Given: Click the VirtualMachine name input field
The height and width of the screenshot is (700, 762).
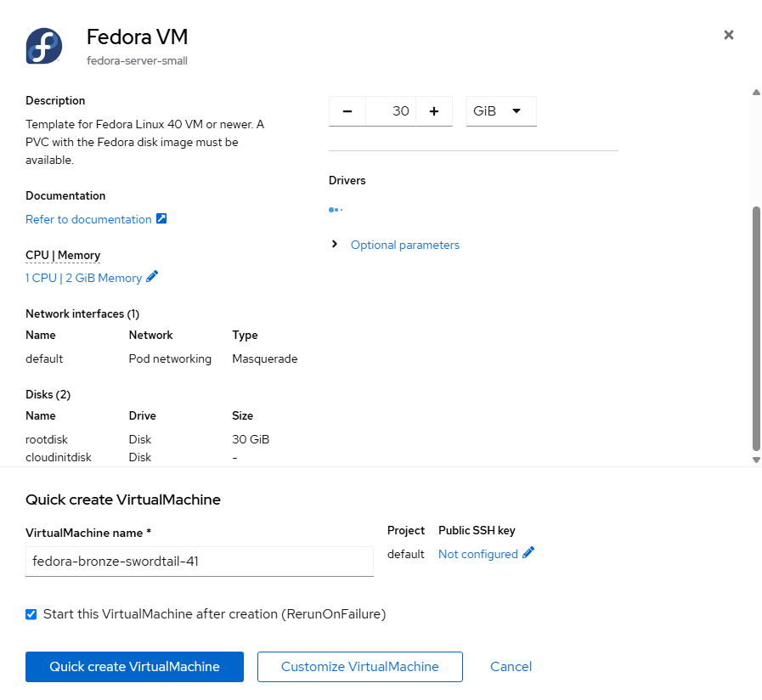Looking at the screenshot, I should click(200, 562).
